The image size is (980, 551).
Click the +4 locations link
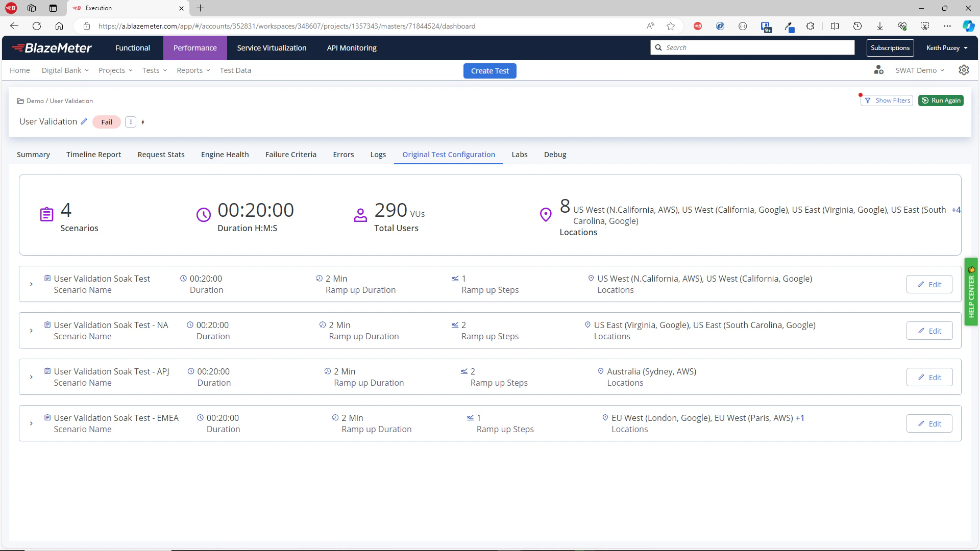pos(955,210)
